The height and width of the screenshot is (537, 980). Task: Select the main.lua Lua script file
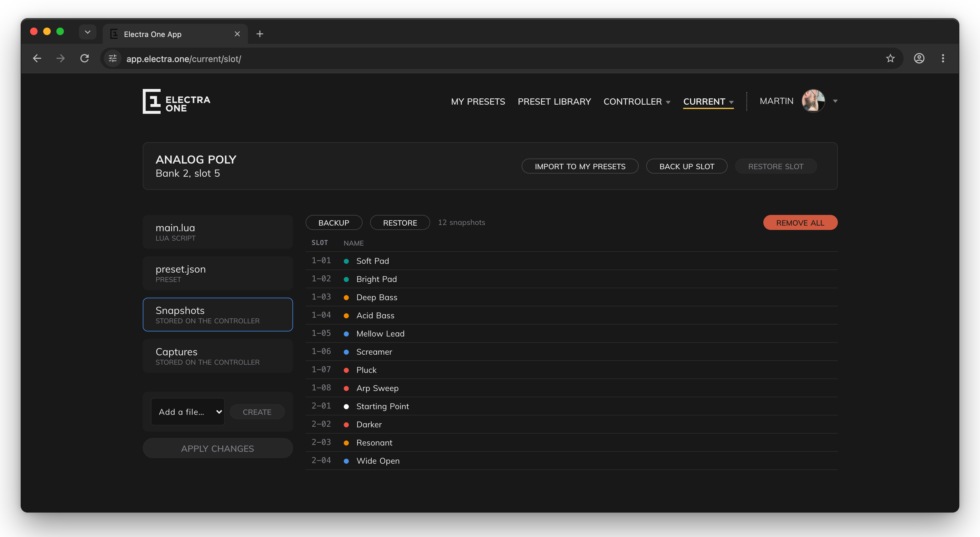coord(218,232)
